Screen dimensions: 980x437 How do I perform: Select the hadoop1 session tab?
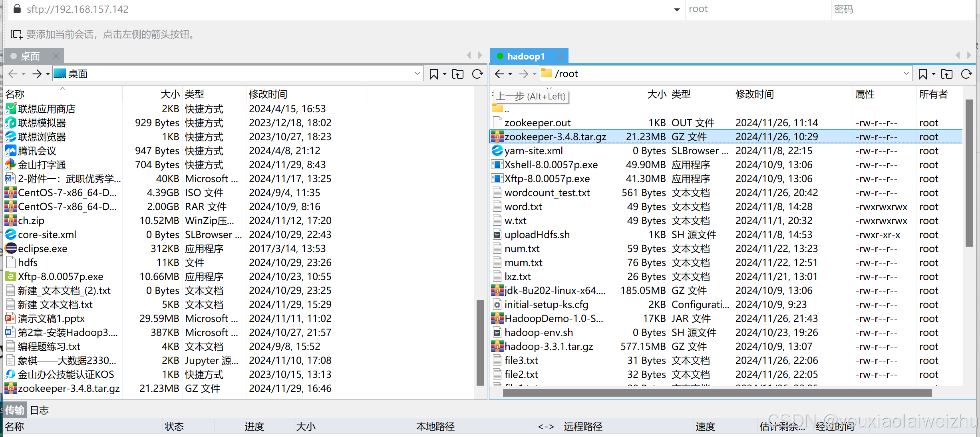(525, 56)
